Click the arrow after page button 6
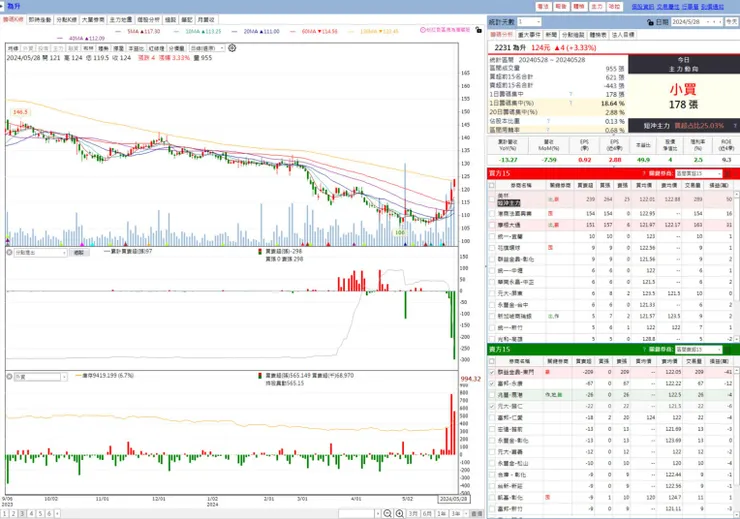The width and height of the screenshot is (740, 519). point(58,513)
